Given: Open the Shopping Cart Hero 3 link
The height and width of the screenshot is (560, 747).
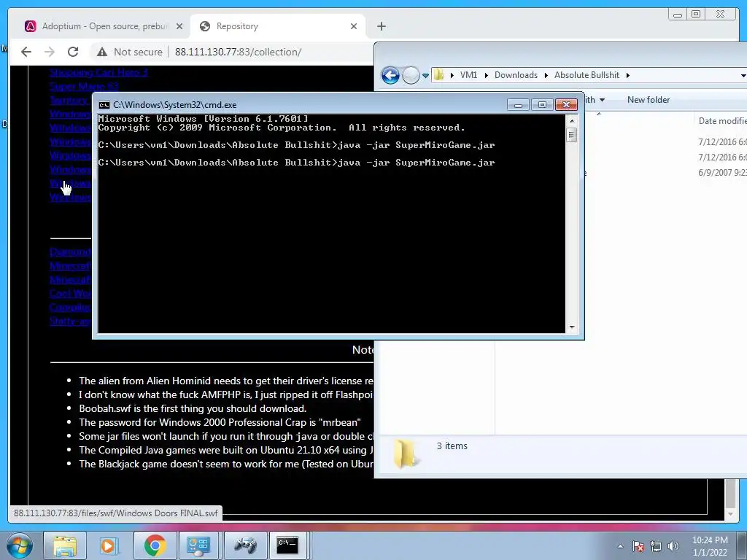Looking at the screenshot, I should point(99,72).
